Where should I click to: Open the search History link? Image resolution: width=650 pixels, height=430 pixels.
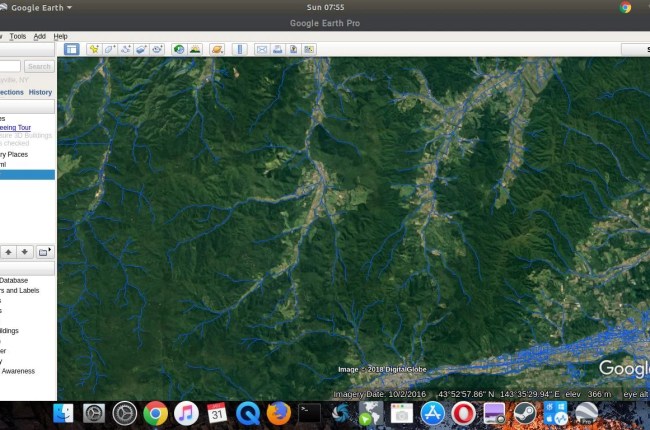40,92
